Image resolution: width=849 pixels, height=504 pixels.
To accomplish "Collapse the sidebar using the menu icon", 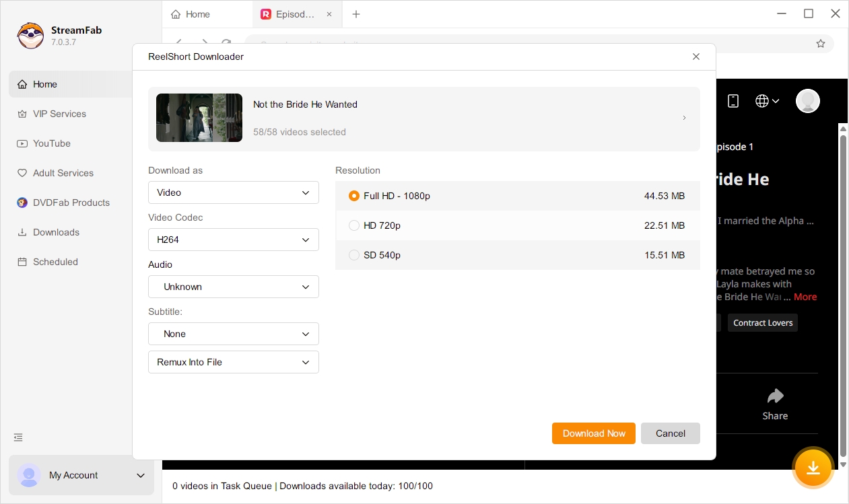I will (x=18, y=437).
